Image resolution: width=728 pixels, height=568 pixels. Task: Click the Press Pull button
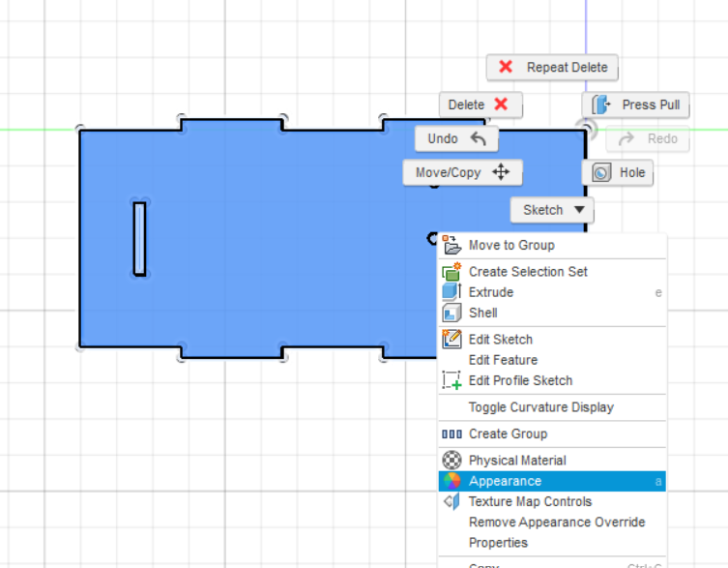coord(635,105)
